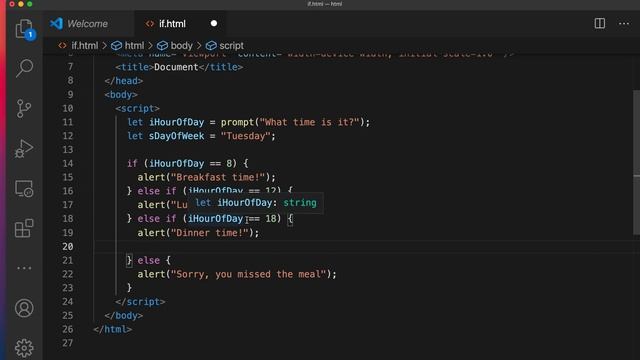
Task: Click the if.html breadcrumb
Action: coord(79,45)
